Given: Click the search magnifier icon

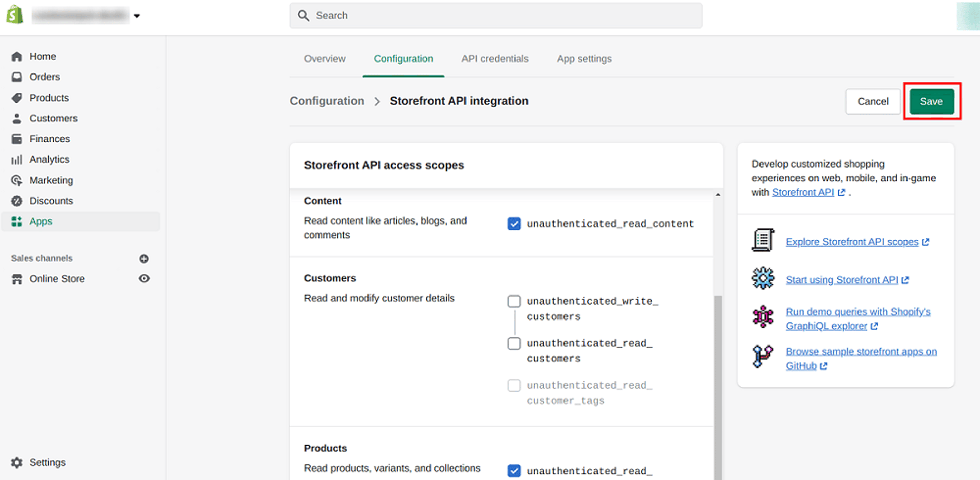Looking at the screenshot, I should (303, 16).
